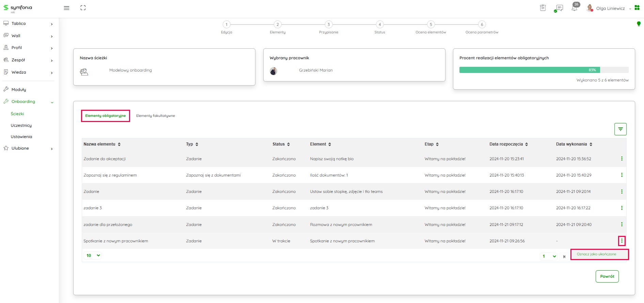Open Olga Liniewicz user menu
The image size is (644, 303).
click(610, 9)
